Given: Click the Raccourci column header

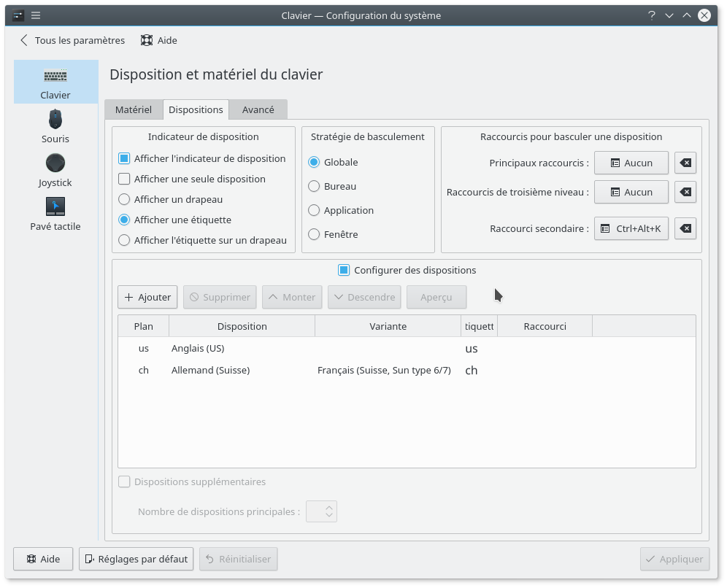Looking at the screenshot, I should (545, 326).
